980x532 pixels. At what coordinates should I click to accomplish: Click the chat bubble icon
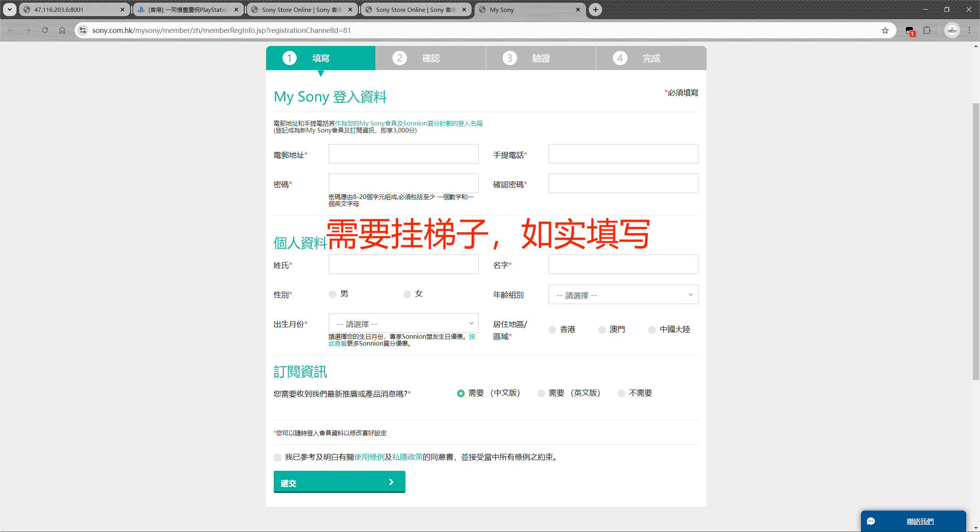click(x=871, y=521)
